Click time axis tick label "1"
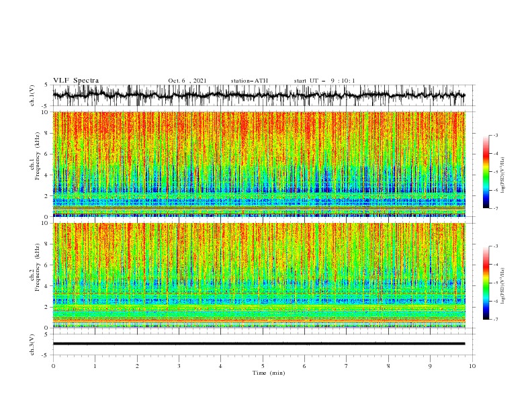The image size is (532, 411). tap(95, 366)
